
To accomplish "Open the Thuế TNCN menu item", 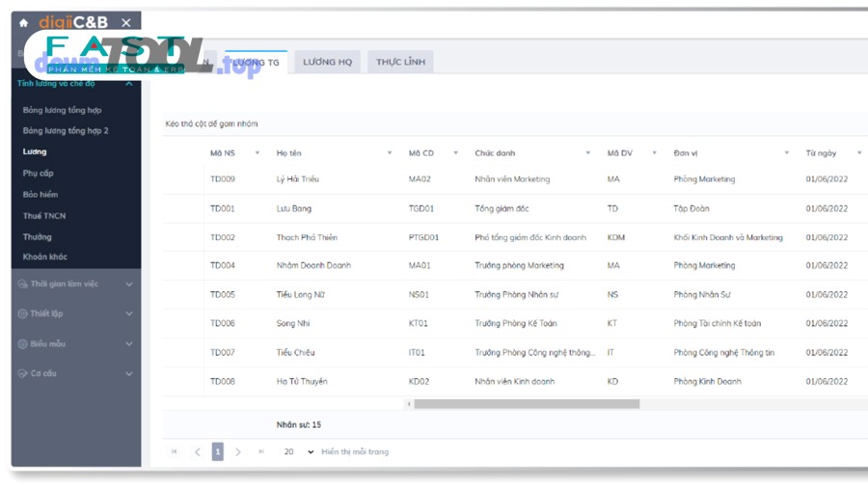I will (44, 216).
